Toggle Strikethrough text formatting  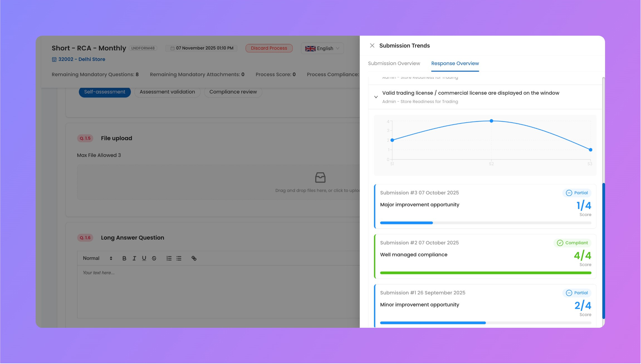(154, 258)
